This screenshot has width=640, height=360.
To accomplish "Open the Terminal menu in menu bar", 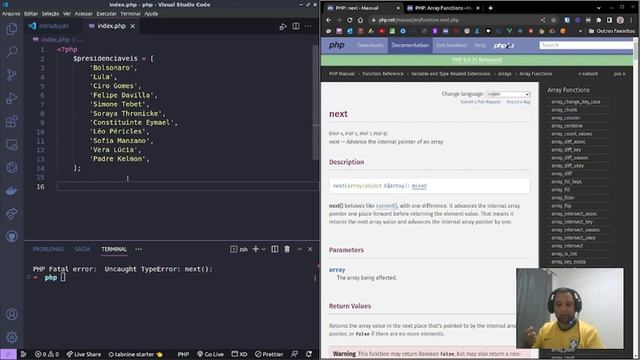I will click(130, 13).
